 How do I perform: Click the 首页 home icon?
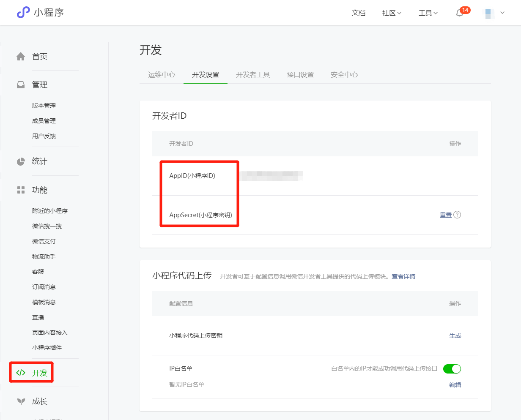tap(21, 57)
